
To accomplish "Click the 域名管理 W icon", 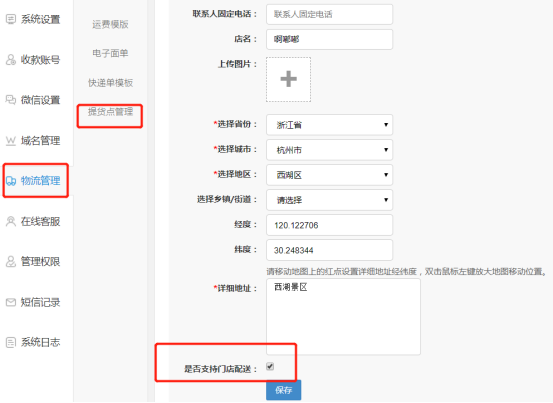I will [11, 141].
